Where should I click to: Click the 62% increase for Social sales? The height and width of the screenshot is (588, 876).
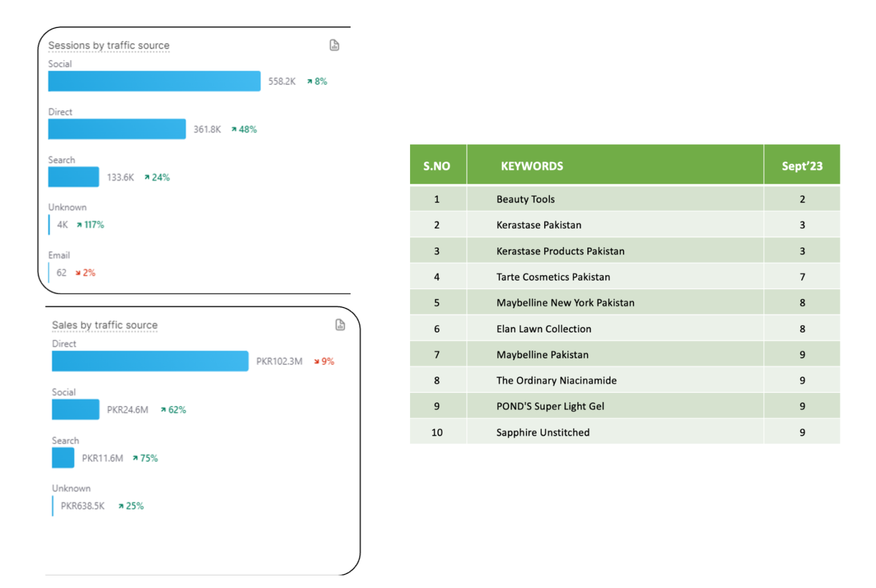pyautogui.click(x=173, y=410)
